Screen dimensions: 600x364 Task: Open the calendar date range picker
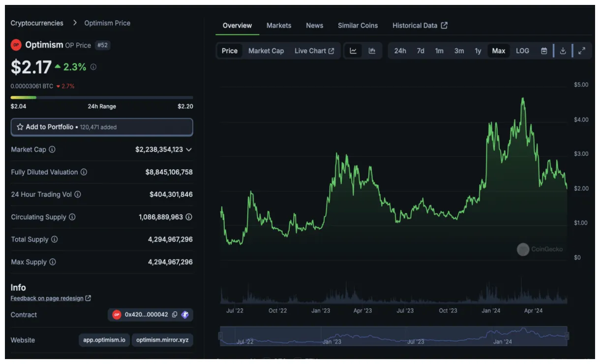[x=543, y=51]
